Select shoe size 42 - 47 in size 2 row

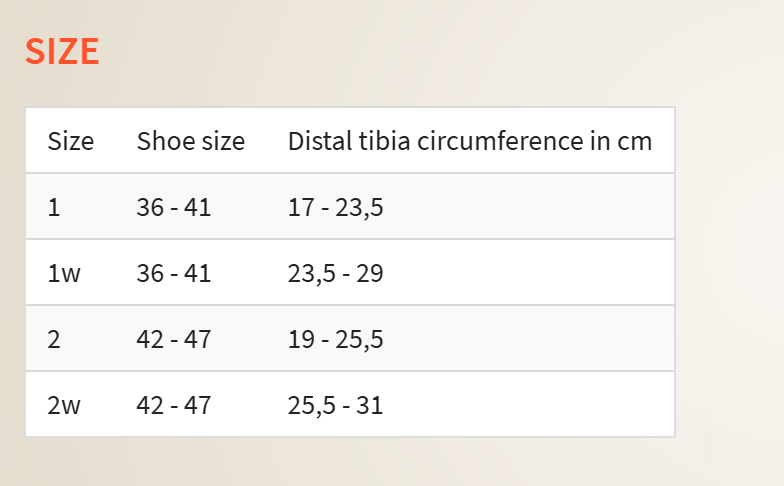[x=174, y=339]
